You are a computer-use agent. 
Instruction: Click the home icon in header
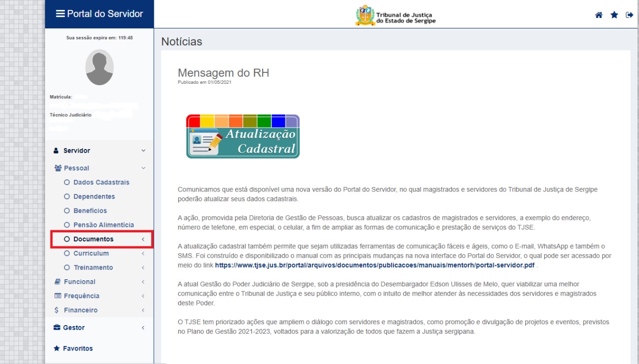(x=599, y=15)
